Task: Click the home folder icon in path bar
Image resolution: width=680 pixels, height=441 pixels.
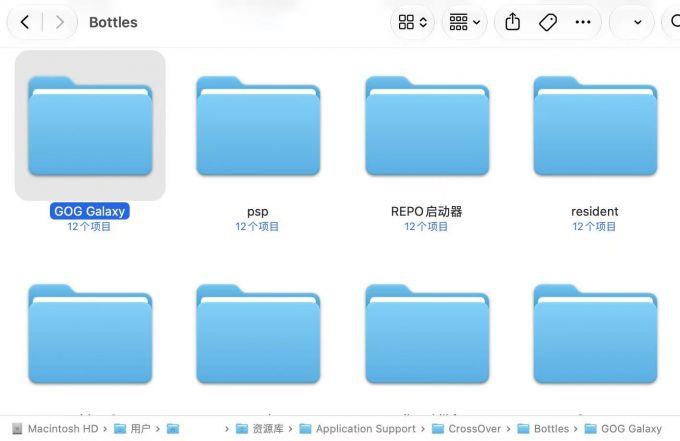Action: pyautogui.click(x=173, y=429)
